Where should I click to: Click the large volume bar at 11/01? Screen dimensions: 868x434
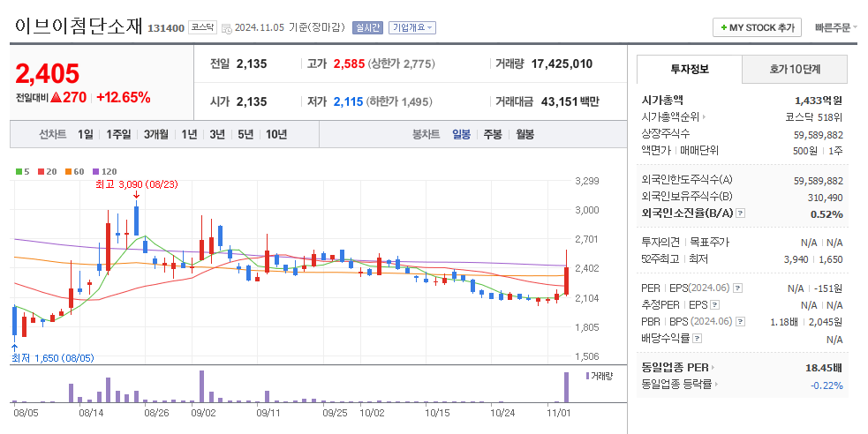[x=566, y=387]
